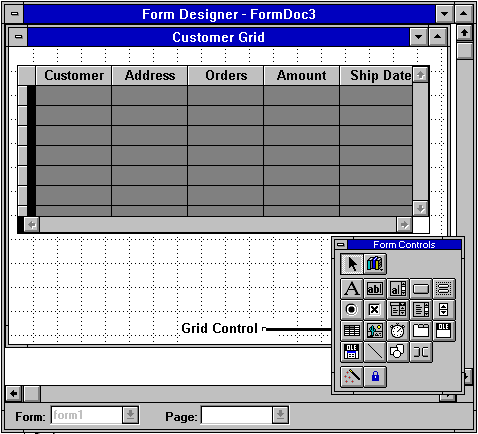Click the designer's vertical scrollbar thumb
This screenshot has height=434, width=478.
coord(464,51)
